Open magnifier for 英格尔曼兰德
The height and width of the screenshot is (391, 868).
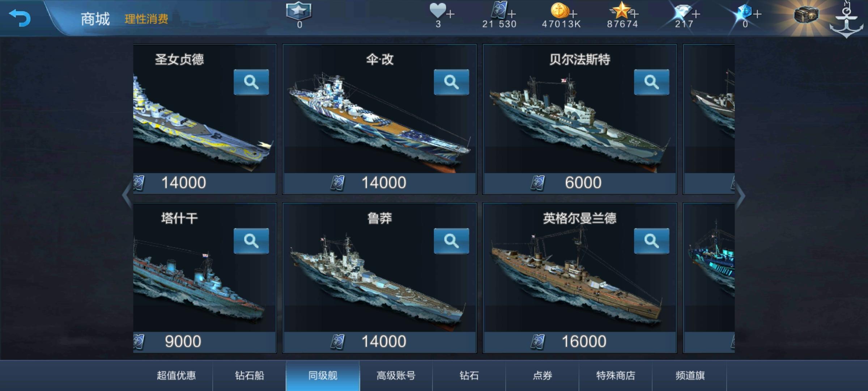point(651,241)
